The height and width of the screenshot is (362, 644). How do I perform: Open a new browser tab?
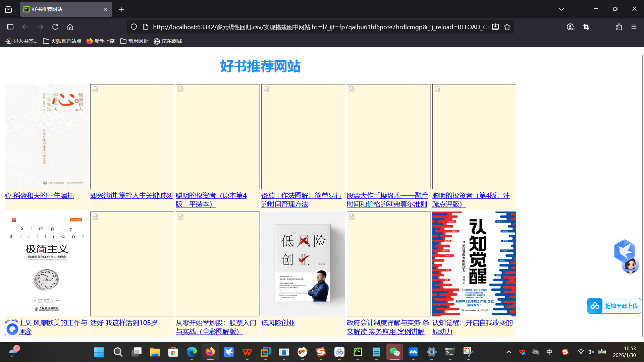pos(121,9)
